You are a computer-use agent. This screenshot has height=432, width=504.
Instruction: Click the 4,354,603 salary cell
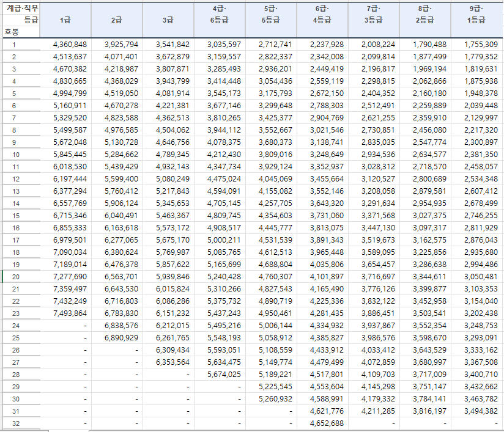click(272, 215)
